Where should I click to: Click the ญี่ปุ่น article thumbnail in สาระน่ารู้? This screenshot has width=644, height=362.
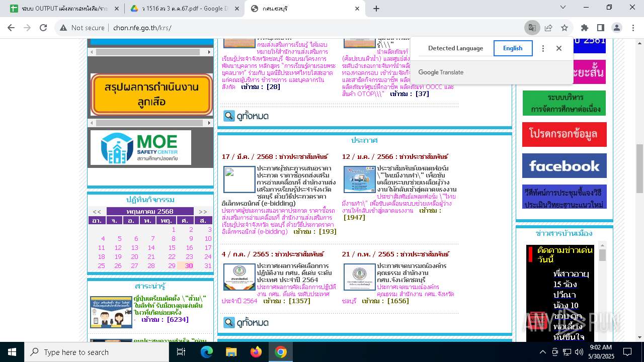tap(111, 312)
